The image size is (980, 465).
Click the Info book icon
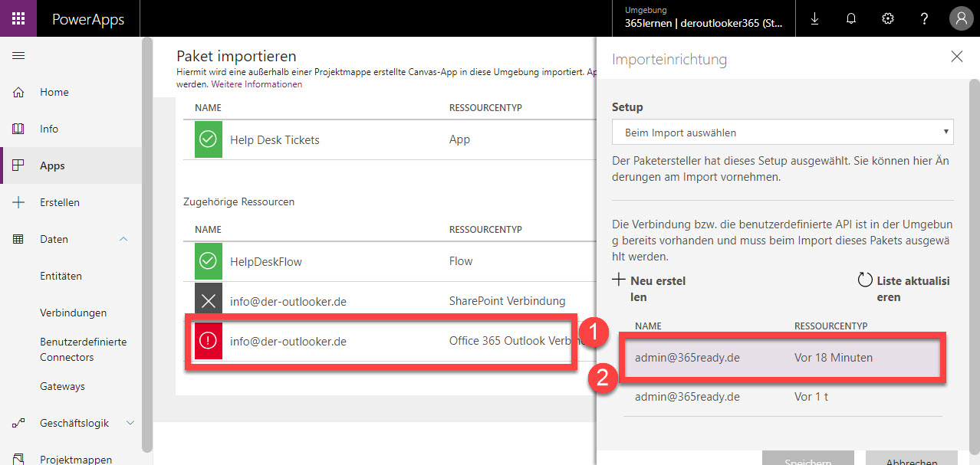point(18,129)
